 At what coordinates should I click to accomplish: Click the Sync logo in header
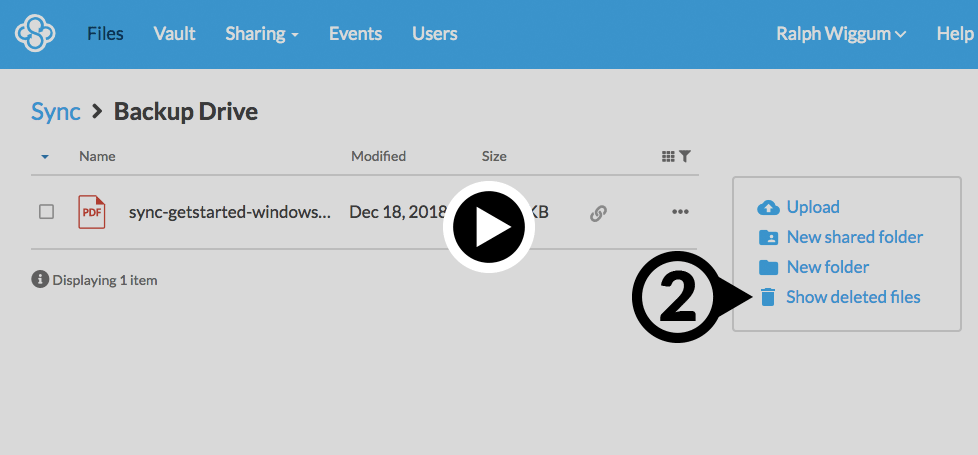pos(36,34)
